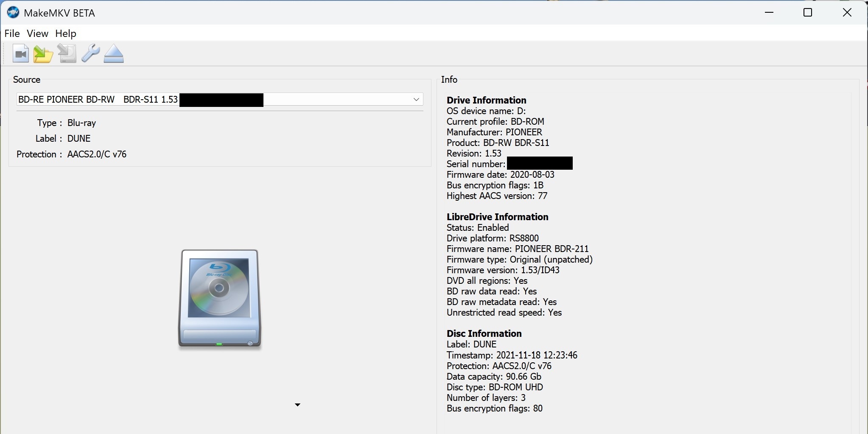Open Preferences via the wrench icon
868x434 pixels.
[90, 54]
